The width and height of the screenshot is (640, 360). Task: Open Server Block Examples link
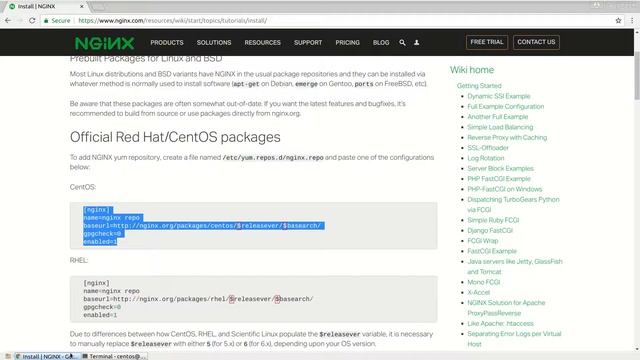(500, 168)
